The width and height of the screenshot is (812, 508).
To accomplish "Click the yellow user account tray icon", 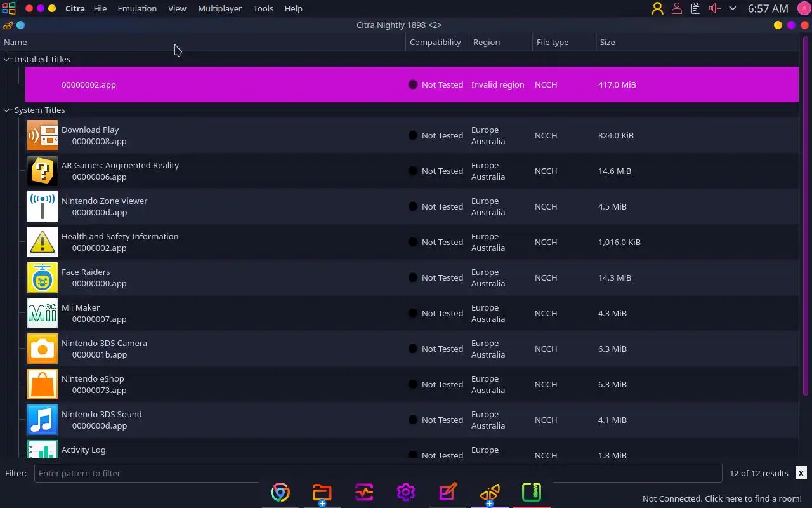I will pos(657,8).
